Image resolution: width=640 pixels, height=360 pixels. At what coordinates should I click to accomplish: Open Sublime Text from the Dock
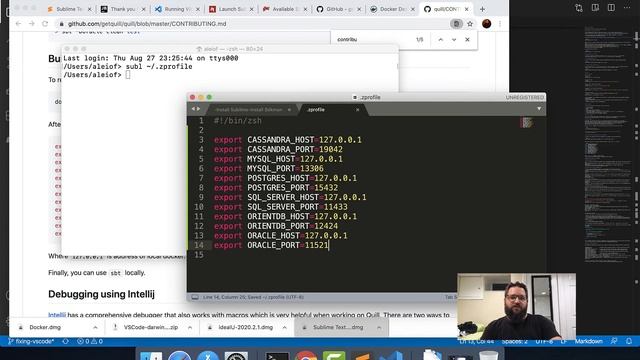(x=362, y=356)
